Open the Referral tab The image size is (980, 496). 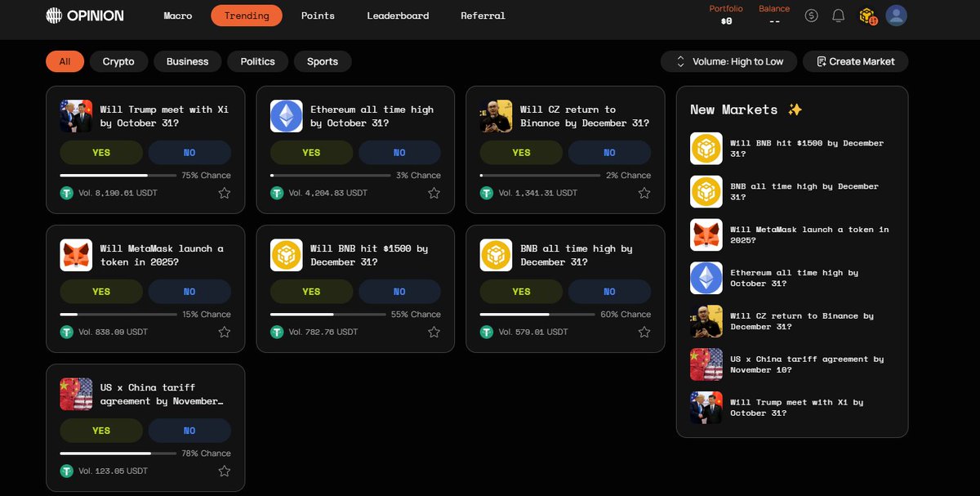[x=483, y=16]
